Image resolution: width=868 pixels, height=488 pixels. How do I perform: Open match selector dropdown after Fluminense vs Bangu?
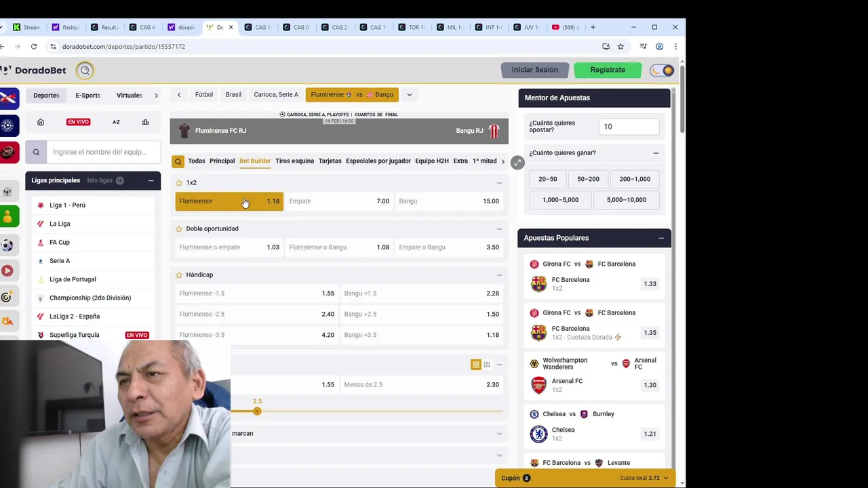(x=409, y=95)
